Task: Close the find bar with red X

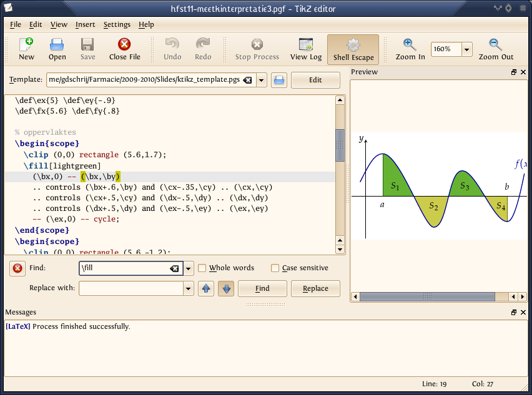Action: [x=17, y=268]
